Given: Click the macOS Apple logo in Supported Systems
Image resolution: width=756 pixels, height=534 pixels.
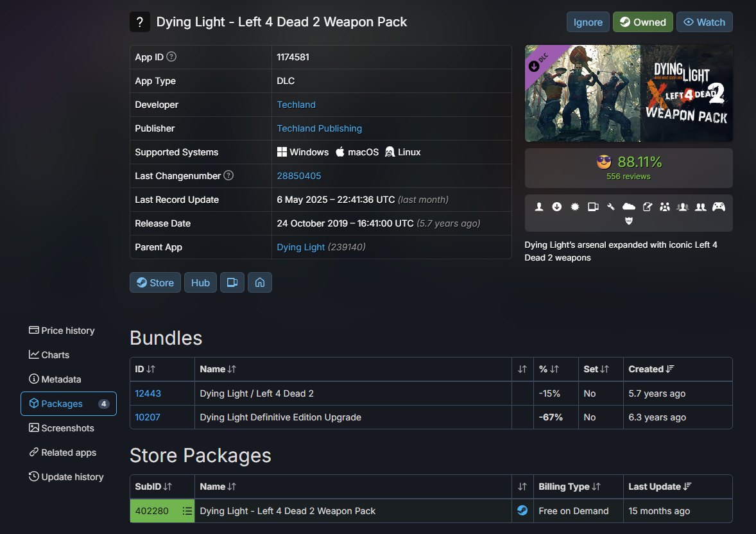Looking at the screenshot, I should pyautogui.click(x=340, y=152).
